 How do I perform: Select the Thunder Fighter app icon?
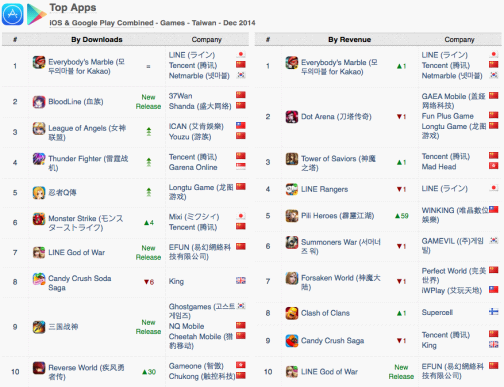click(39, 159)
